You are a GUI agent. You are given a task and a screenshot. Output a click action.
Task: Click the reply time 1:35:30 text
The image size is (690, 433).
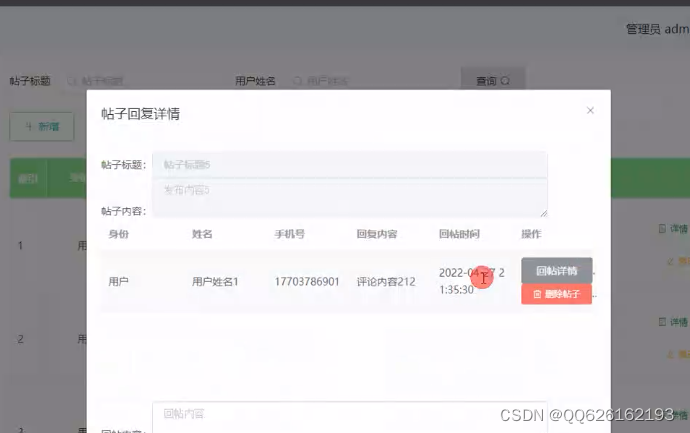click(x=456, y=290)
